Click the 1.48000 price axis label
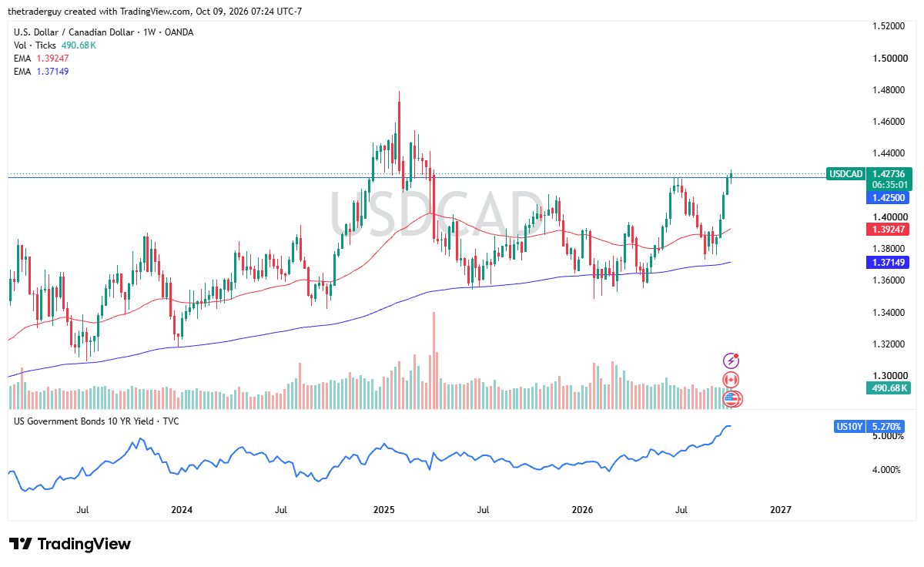 click(x=889, y=90)
